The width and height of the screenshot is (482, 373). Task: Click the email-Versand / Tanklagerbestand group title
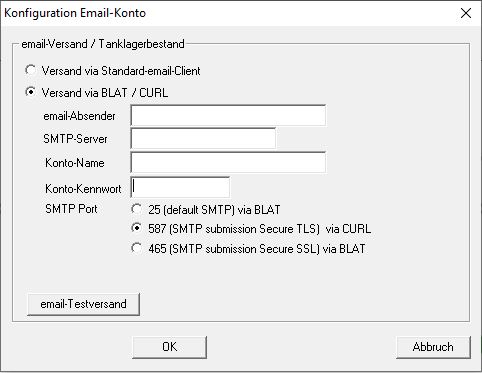[103, 44]
